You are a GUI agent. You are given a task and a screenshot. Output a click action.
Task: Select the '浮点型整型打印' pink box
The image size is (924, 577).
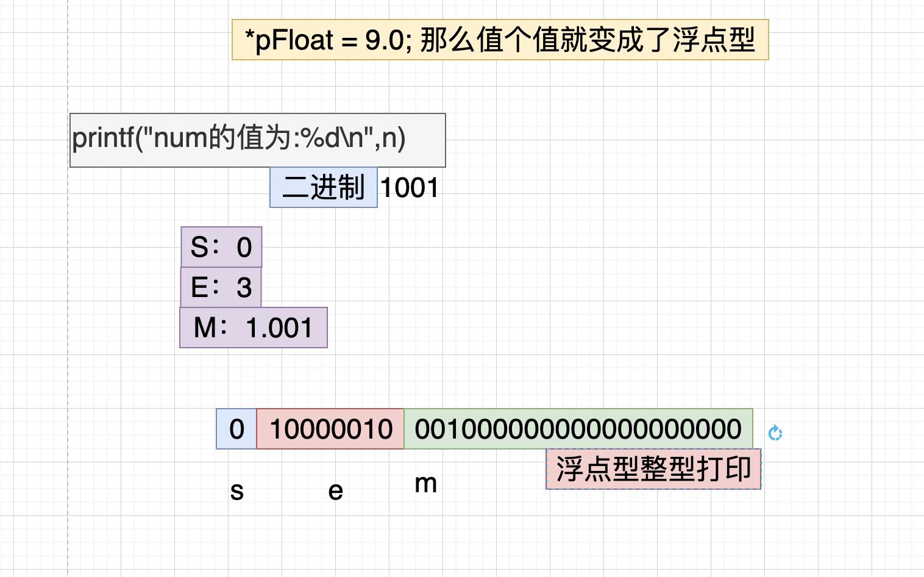(x=653, y=469)
